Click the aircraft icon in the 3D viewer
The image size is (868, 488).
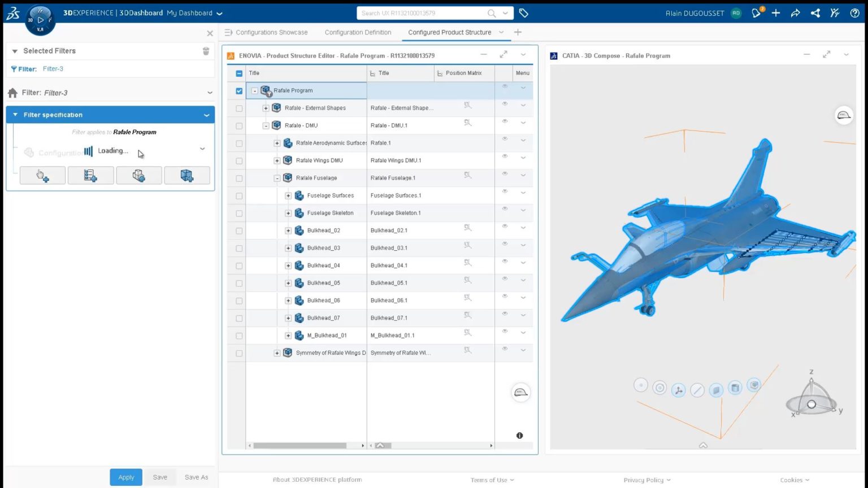click(844, 115)
